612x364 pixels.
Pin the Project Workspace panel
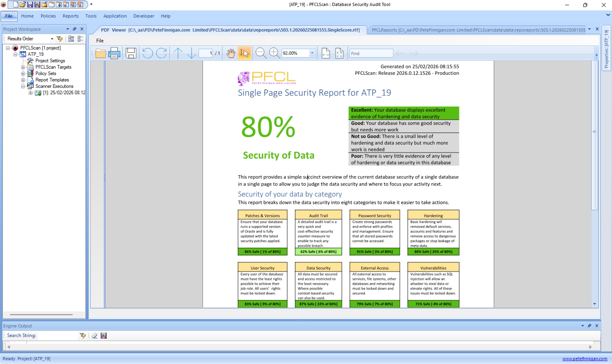(74, 29)
